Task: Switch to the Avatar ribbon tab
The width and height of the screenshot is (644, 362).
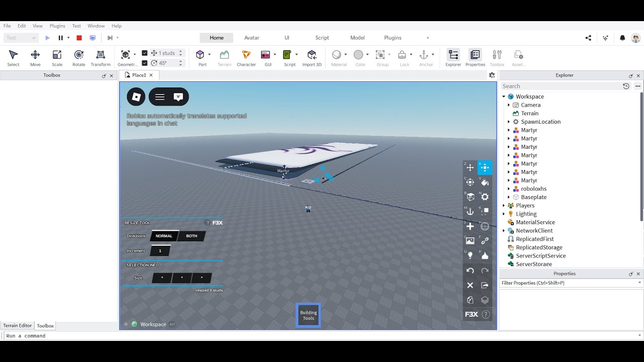Action: point(252,38)
